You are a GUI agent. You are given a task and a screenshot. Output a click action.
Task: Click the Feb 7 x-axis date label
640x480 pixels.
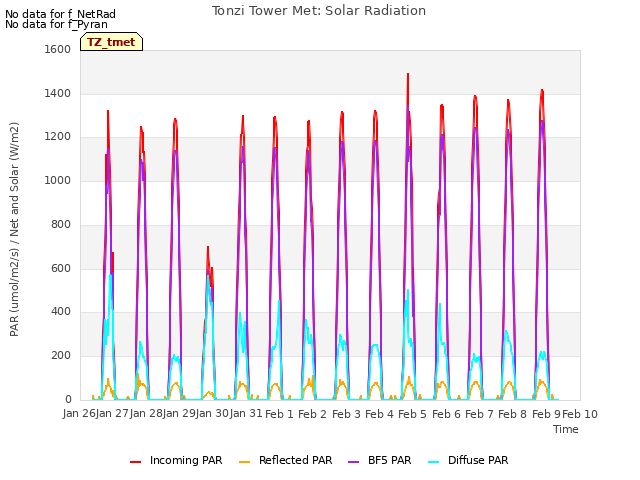point(479,414)
